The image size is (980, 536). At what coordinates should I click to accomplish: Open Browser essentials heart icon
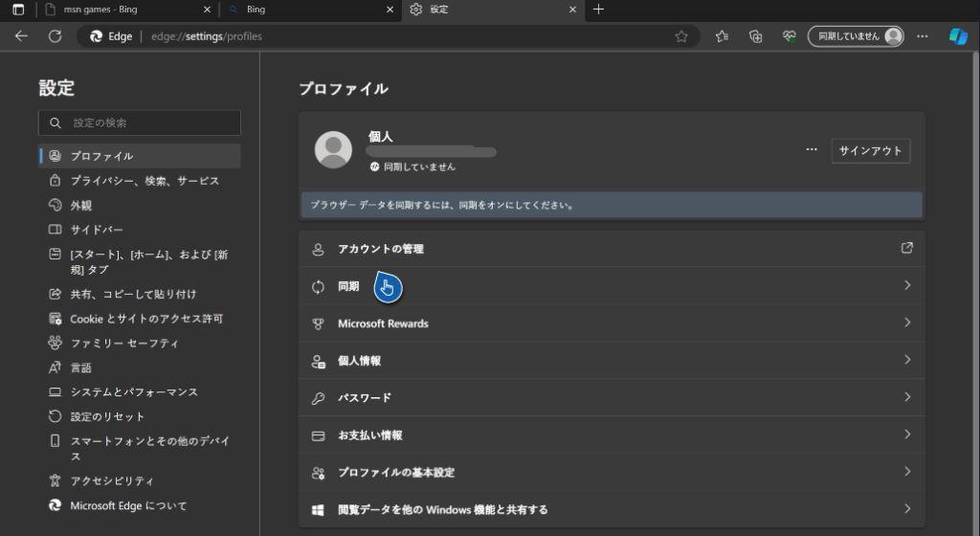click(x=790, y=36)
